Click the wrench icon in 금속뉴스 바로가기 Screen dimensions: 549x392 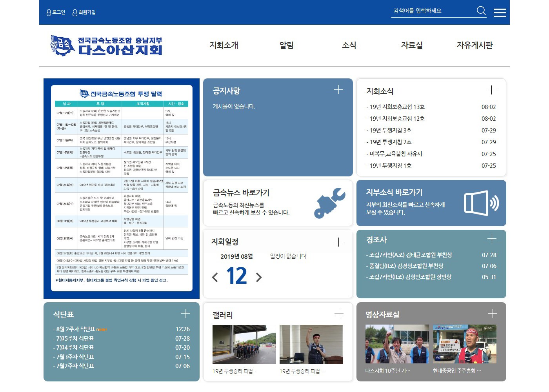click(329, 203)
